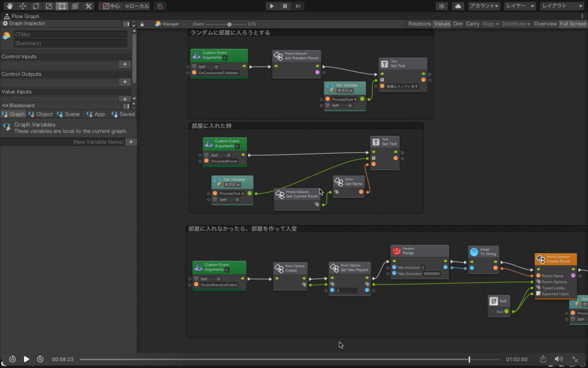The image size is (588, 368).
Task: Toggle ローカル handle rotation
Action: click(137, 6)
